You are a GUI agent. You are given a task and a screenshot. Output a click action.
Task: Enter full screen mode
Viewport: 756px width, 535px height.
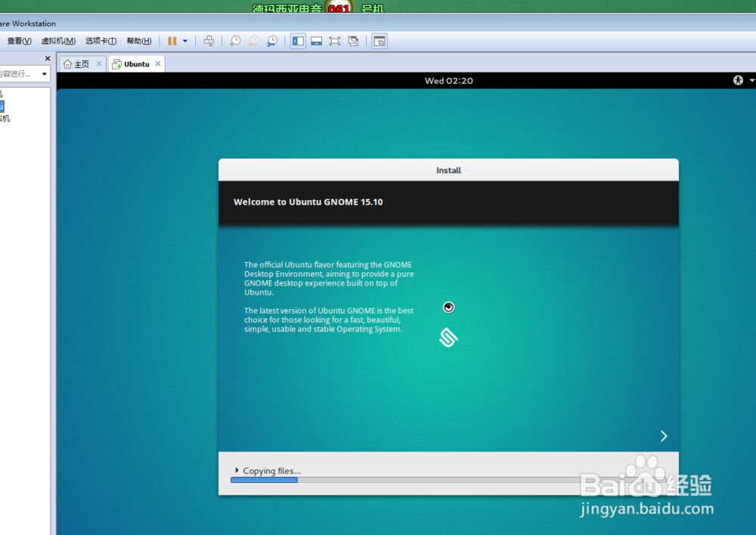click(335, 41)
